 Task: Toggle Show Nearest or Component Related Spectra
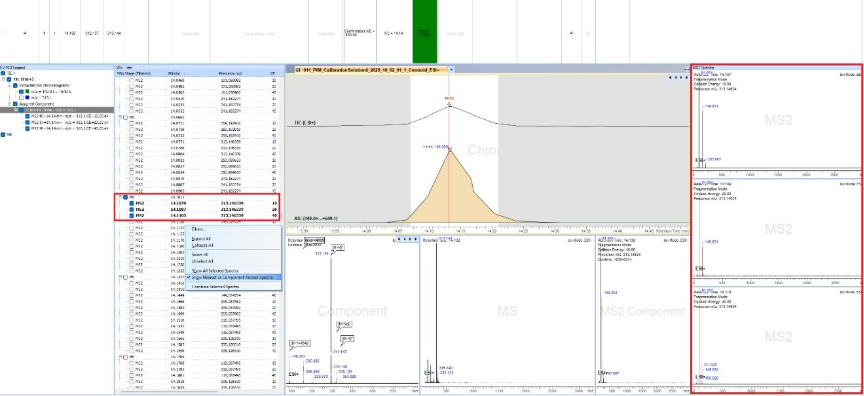pos(233,277)
